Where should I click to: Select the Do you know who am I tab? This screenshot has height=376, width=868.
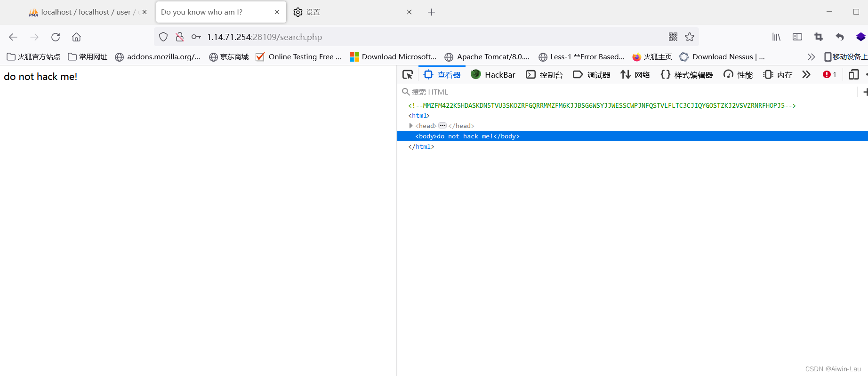coord(221,12)
